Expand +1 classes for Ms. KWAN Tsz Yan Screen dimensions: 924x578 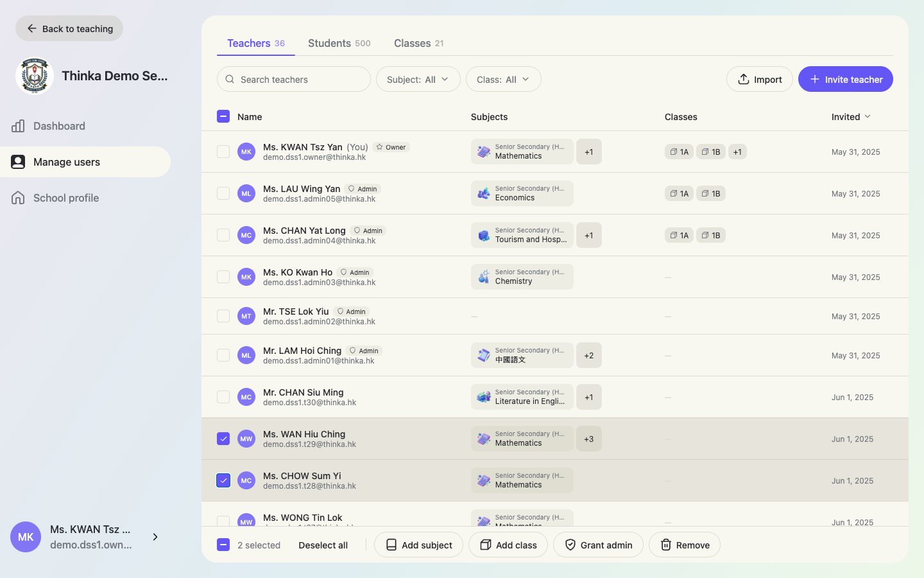(737, 152)
